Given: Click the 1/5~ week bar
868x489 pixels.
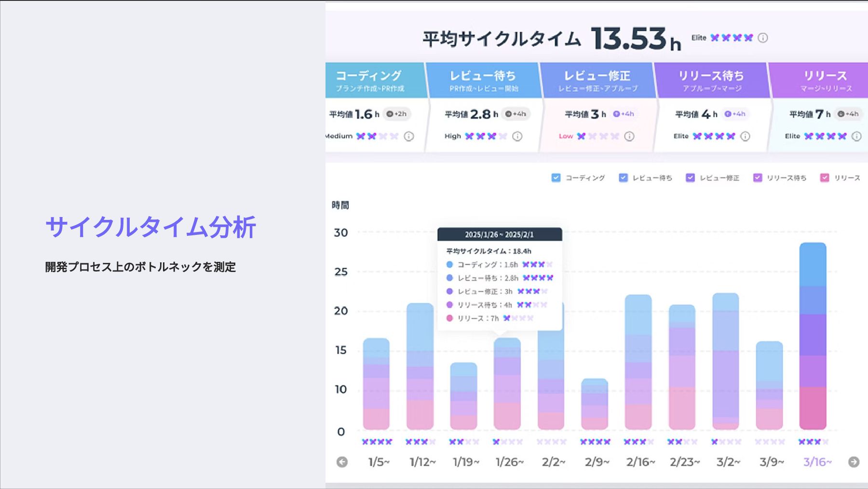Looking at the screenshot, I should (x=376, y=384).
